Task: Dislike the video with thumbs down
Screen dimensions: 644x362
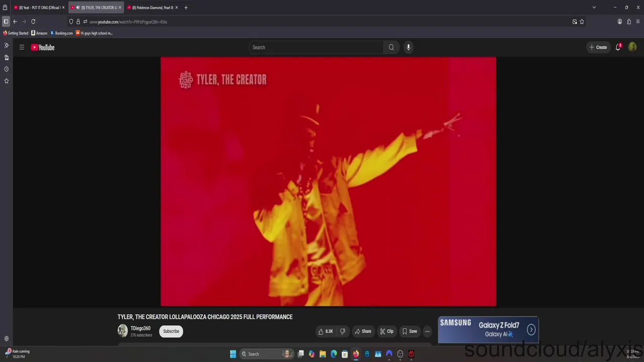Action: 343,331
